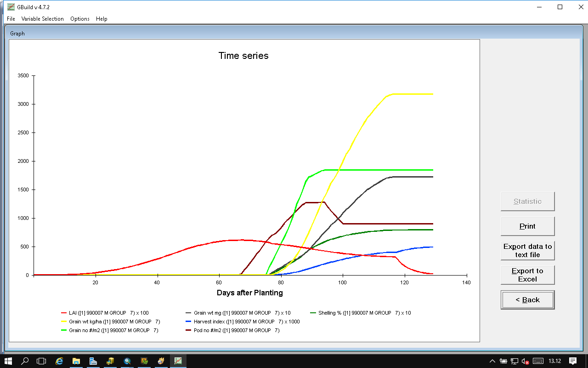Open the taskbar search magnifier
The width and height of the screenshot is (588, 368).
coord(25,361)
